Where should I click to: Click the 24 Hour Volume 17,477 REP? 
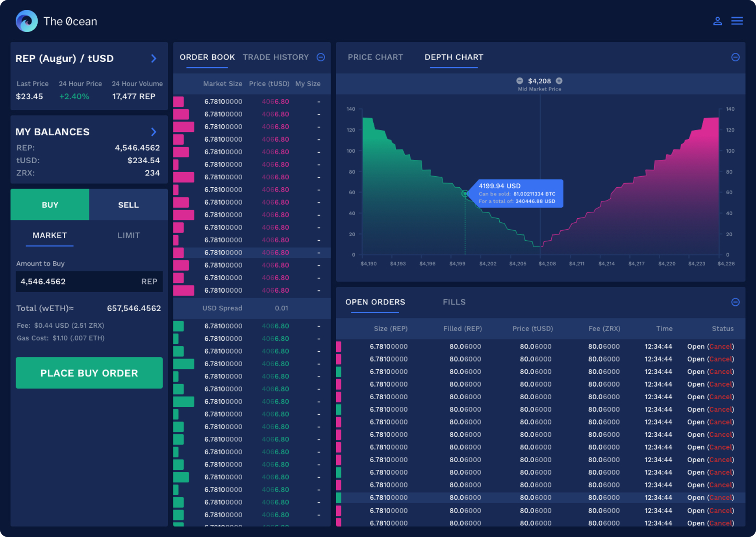coord(133,96)
